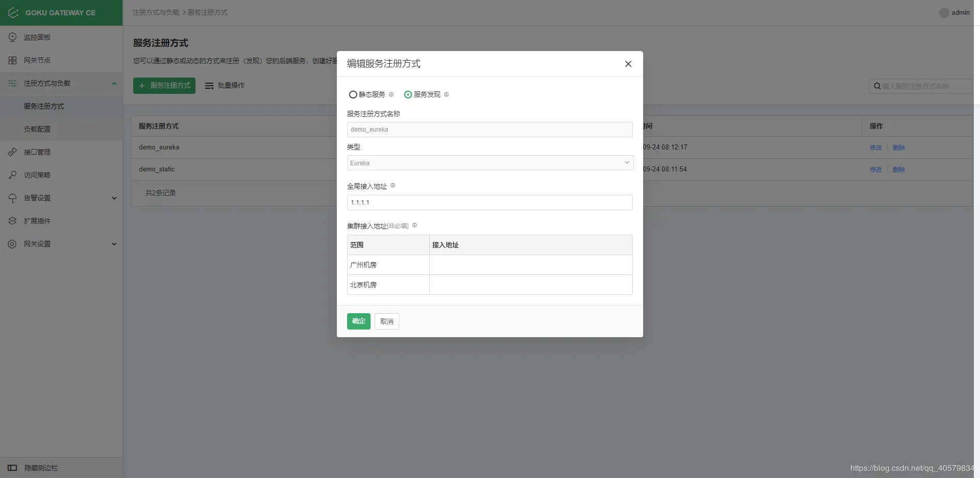The width and height of the screenshot is (980, 478).
Task: Click the green 服务注册方式 add button
Action: coord(164,86)
